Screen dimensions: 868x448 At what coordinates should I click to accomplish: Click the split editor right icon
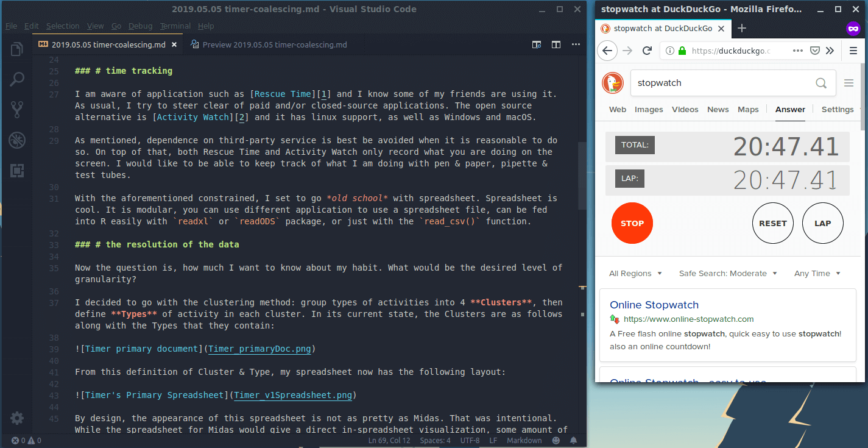pyautogui.click(x=556, y=44)
